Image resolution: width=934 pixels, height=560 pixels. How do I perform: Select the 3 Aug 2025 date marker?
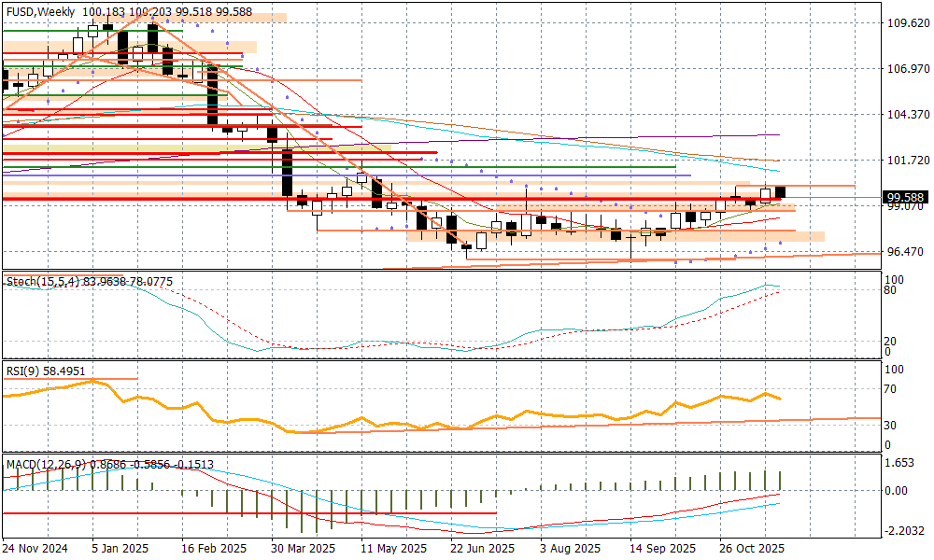click(x=573, y=548)
